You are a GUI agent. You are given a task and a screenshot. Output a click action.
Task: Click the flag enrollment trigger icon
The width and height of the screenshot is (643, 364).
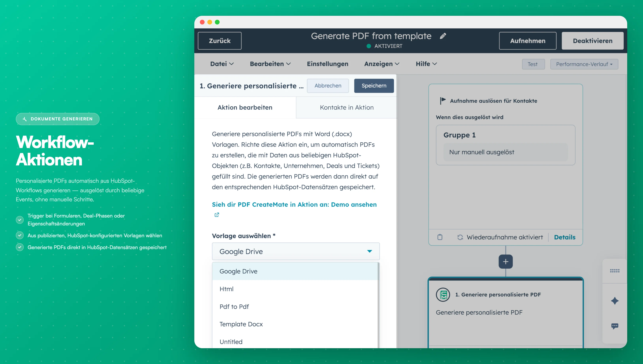click(443, 101)
